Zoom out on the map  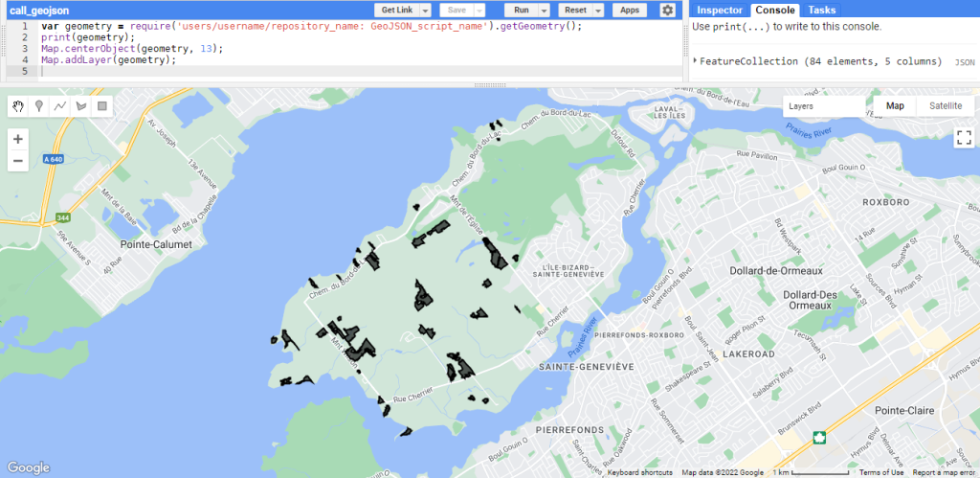coord(18,161)
